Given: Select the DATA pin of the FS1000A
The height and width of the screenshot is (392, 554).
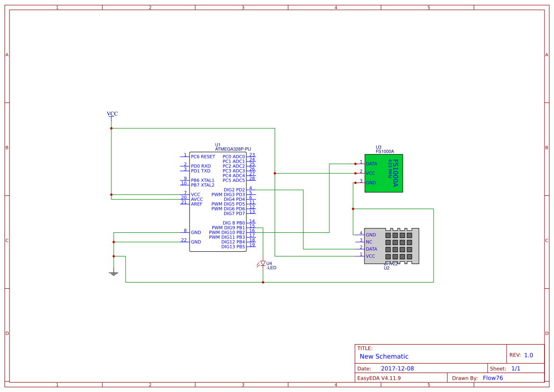Looking at the screenshot, I should coord(371,164).
